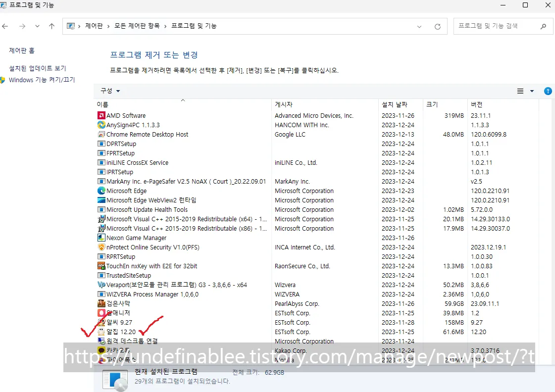The height and width of the screenshot is (392, 555).
Task: Click the chevron after 제어판 in breadcrumb
Action: (108, 26)
